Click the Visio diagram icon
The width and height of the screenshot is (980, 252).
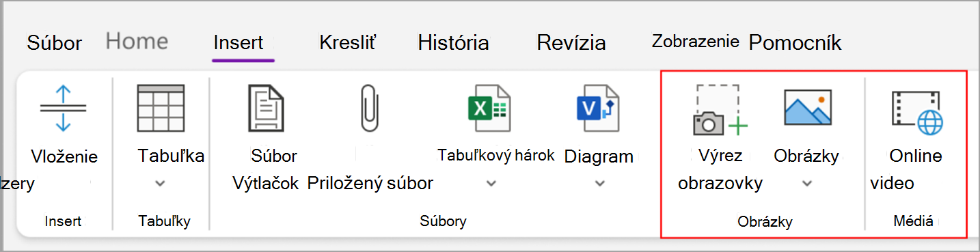(598, 108)
